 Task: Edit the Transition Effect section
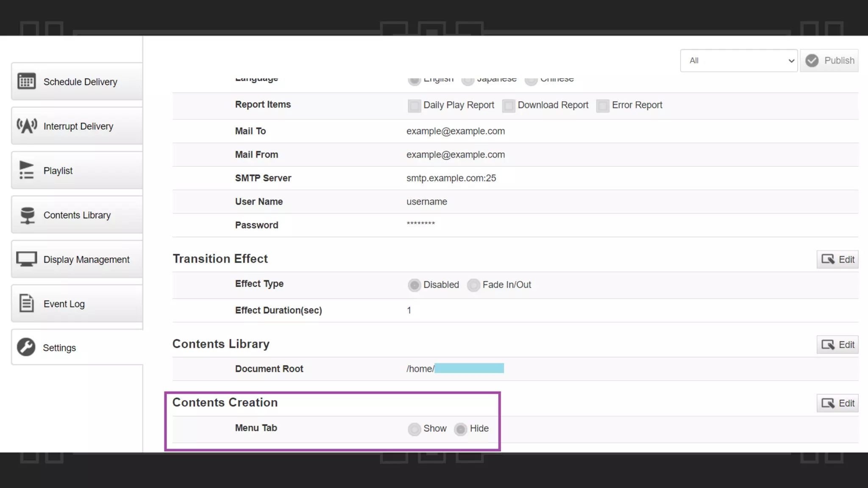click(837, 259)
